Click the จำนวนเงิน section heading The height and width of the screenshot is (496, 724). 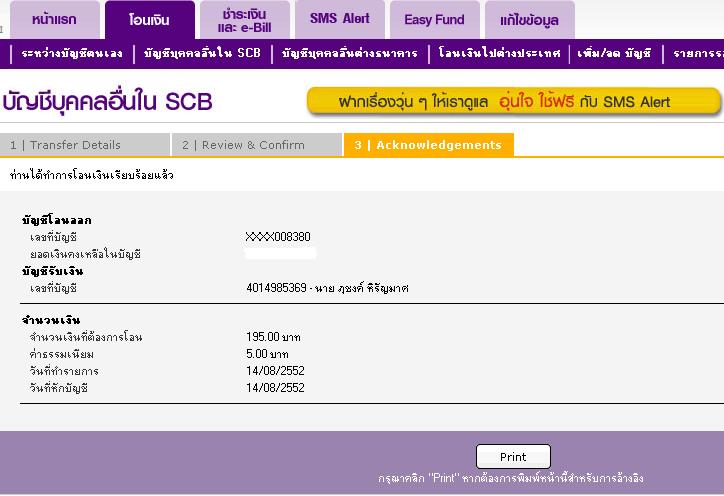51,320
